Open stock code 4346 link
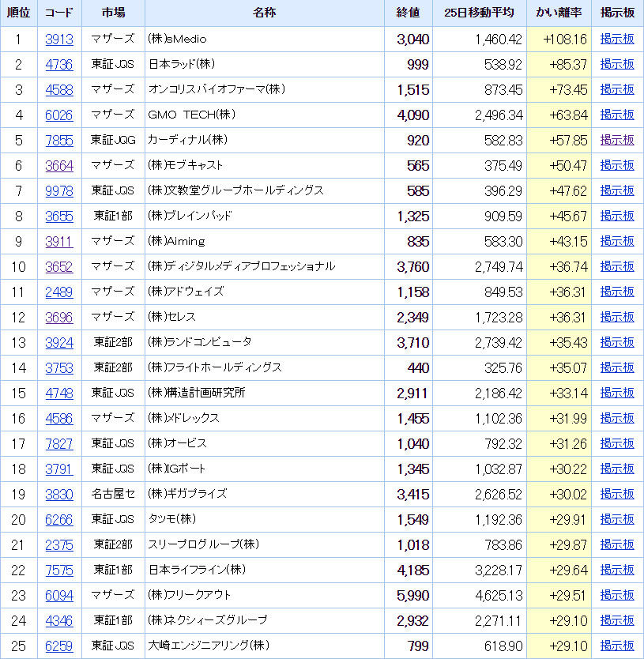 (59, 620)
